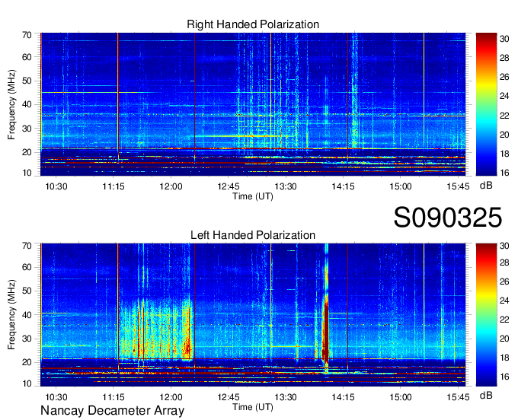Click the "Left Handed Polarization" title
Image resolution: width=518 pixels, height=420 pixels.
[253, 235]
